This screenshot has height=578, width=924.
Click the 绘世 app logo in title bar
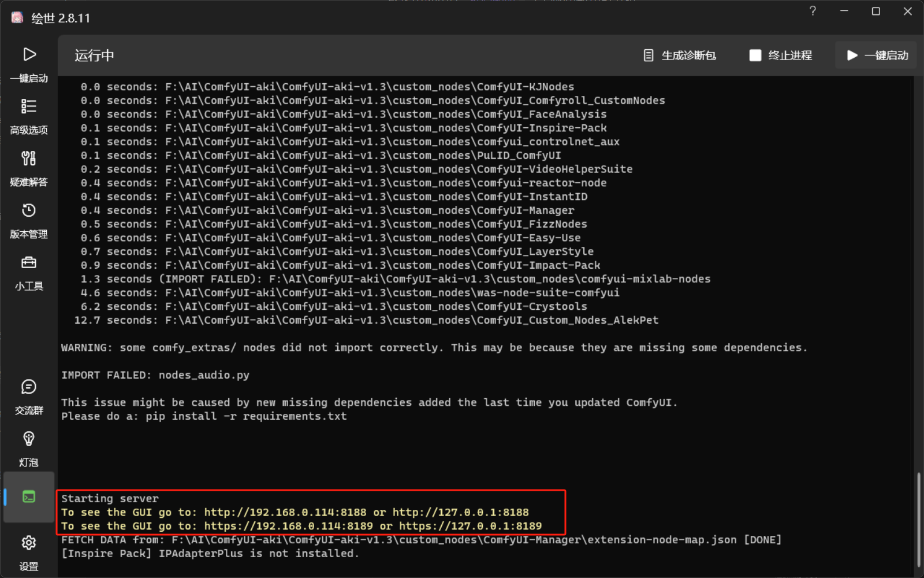coord(17,18)
